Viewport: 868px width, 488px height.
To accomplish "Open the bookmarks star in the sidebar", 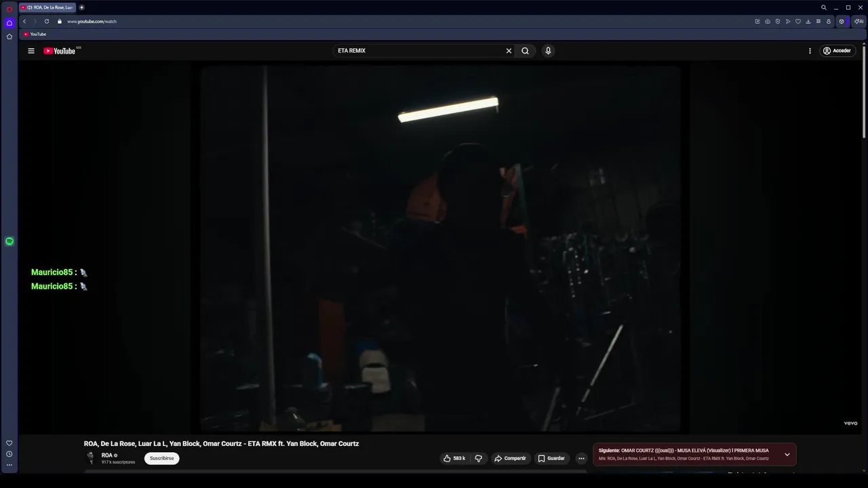I will tap(9, 37).
